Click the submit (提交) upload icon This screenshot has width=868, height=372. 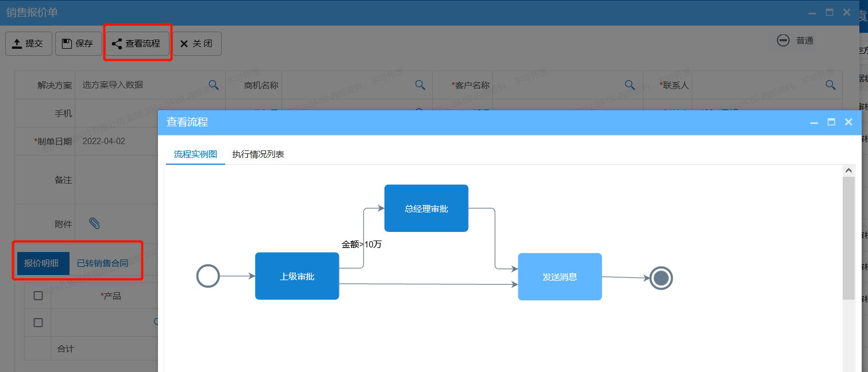point(16,43)
